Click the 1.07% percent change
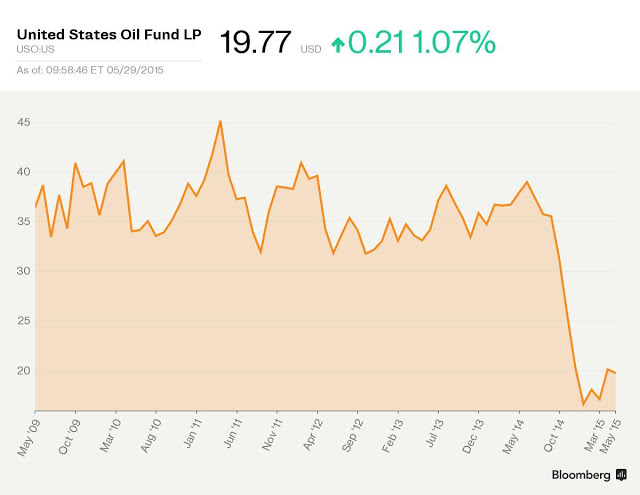 [x=454, y=42]
